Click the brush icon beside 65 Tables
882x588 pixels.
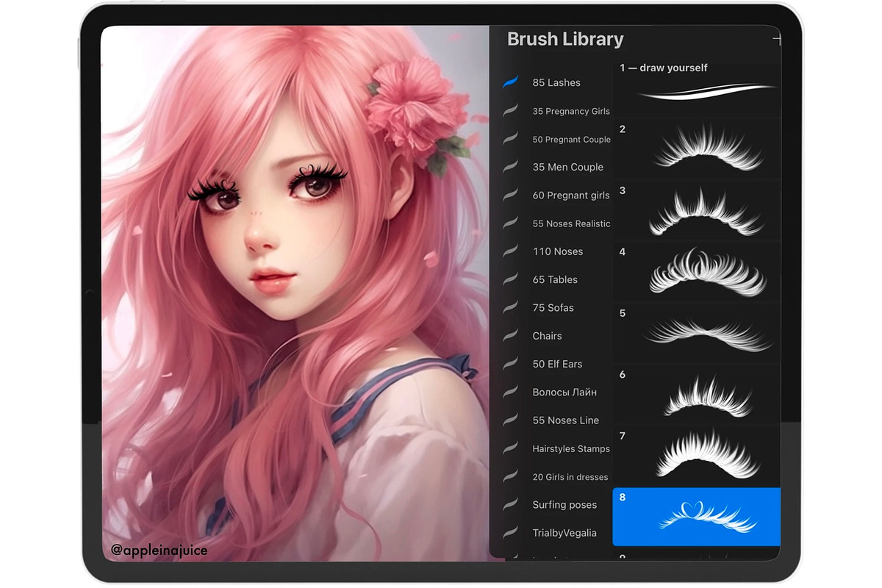(510, 279)
